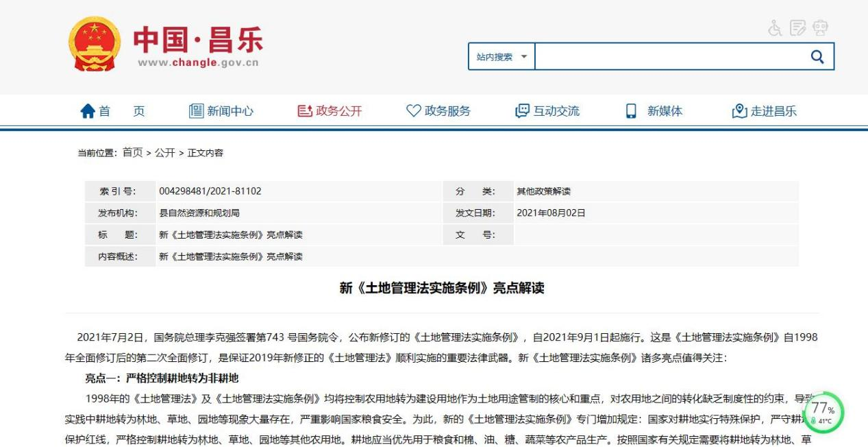Image resolution: width=868 pixels, height=447 pixels.
Task: Open the 站内搜索 dropdown
Action: click(x=501, y=57)
